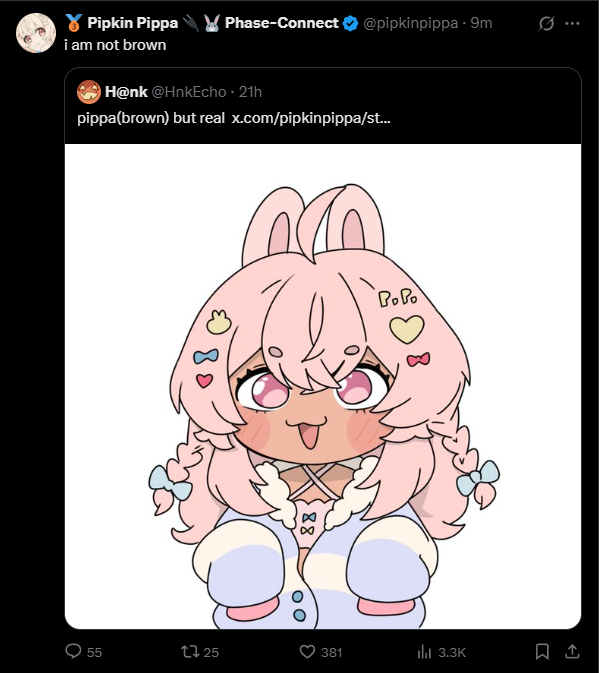Share the tweet via upload arrow icon

572,652
